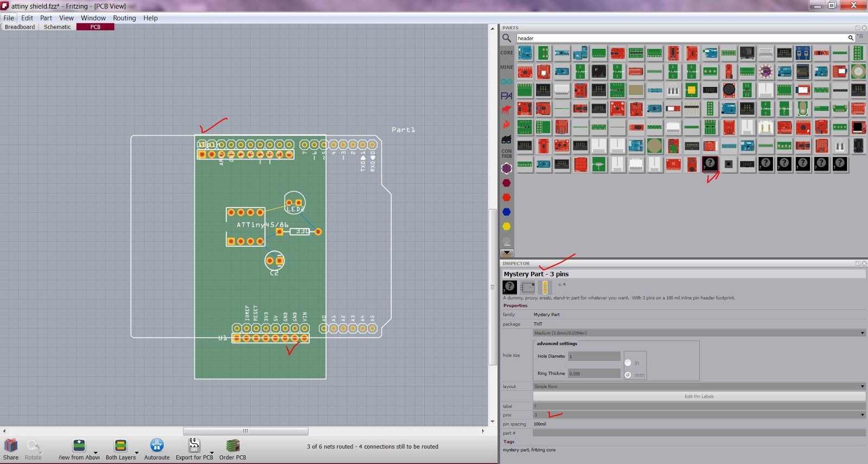Open the Export for PCB toolbar dropdown
The image size is (868, 464).
[x=212, y=453]
